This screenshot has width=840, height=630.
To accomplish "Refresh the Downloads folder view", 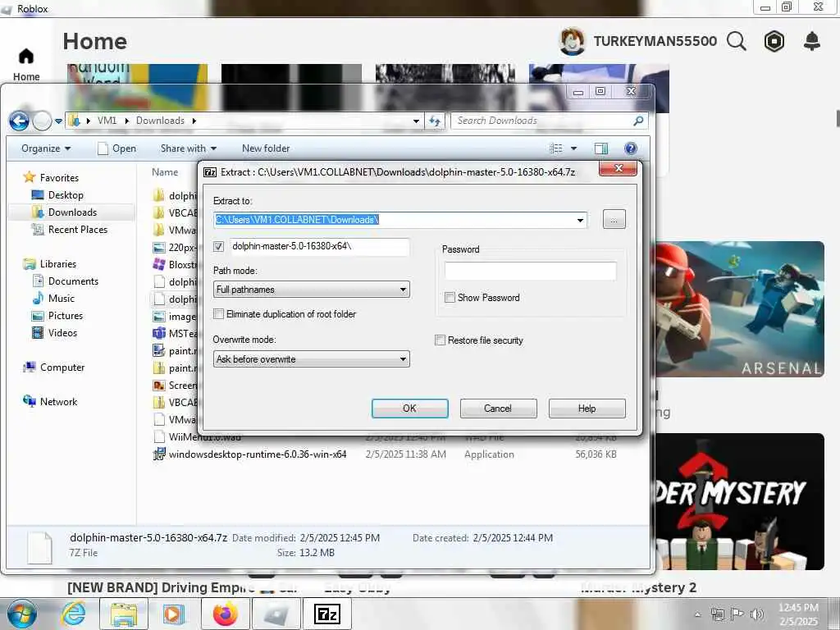I will [435, 121].
